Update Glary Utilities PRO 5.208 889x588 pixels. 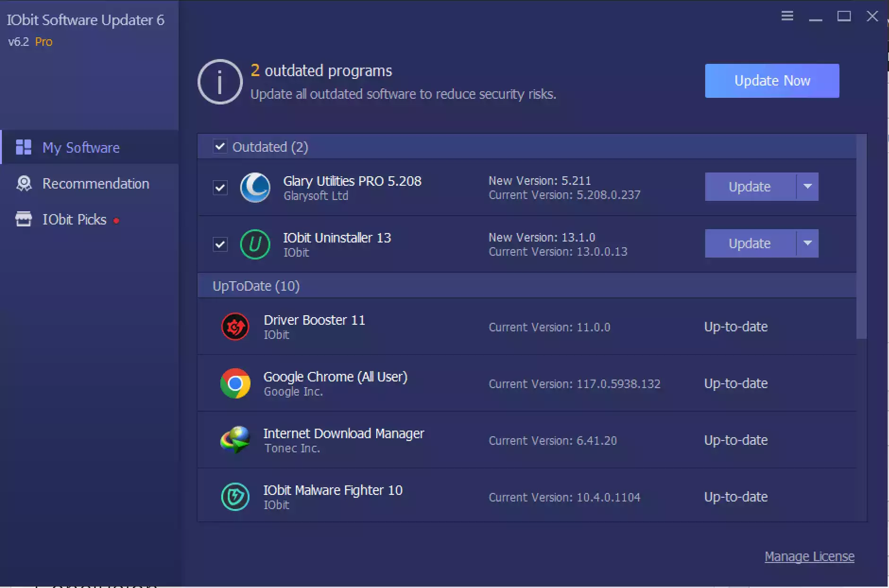pyautogui.click(x=751, y=187)
